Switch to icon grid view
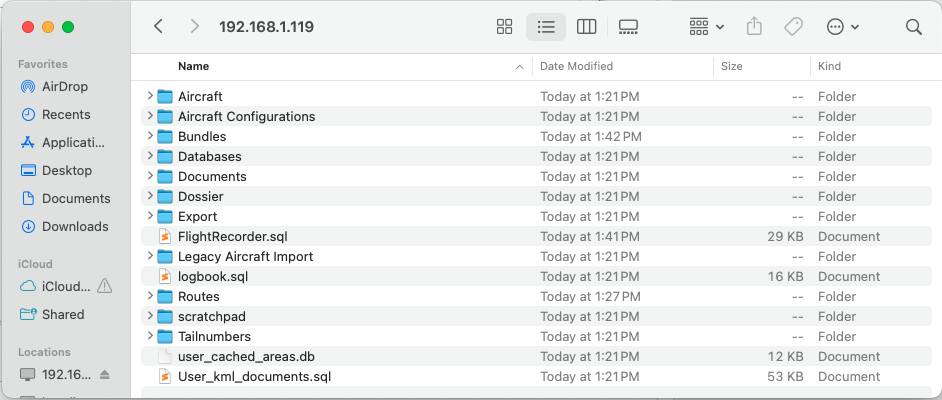This screenshot has height=400, width=942. (505, 26)
